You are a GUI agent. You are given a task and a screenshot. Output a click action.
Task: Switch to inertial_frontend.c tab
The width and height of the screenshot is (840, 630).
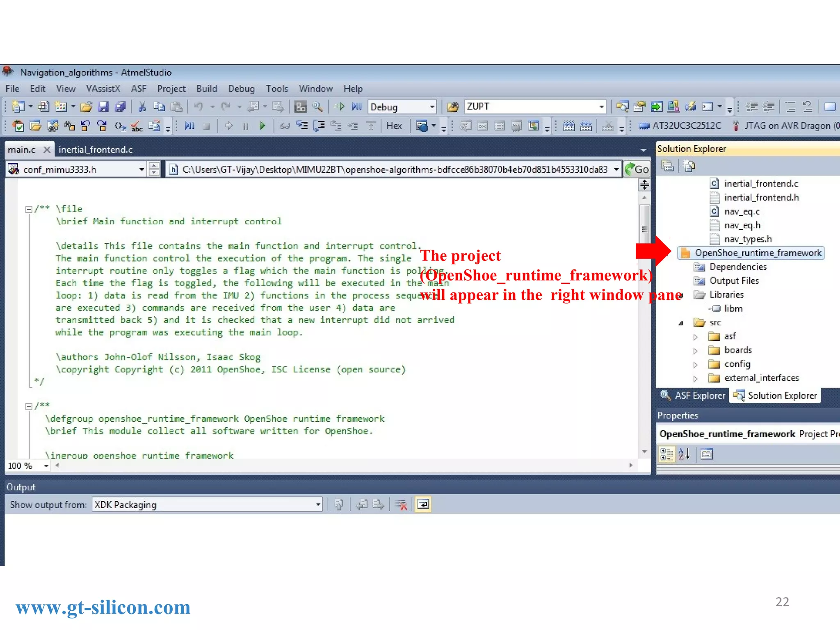tap(96, 150)
